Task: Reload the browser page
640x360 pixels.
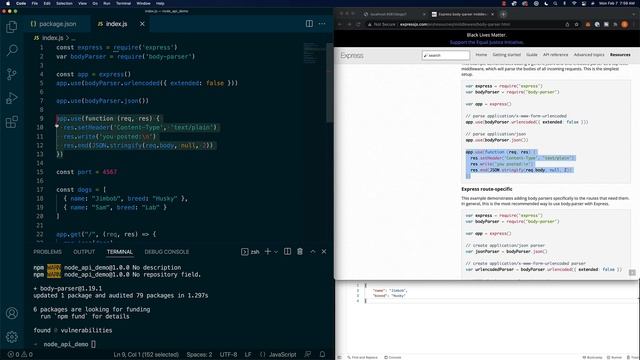Action: pos(358,24)
